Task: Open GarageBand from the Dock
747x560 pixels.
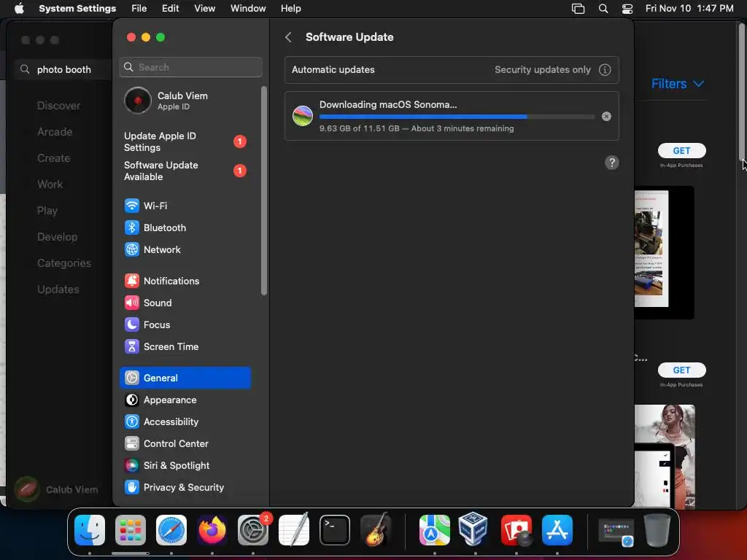Action: (x=376, y=530)
